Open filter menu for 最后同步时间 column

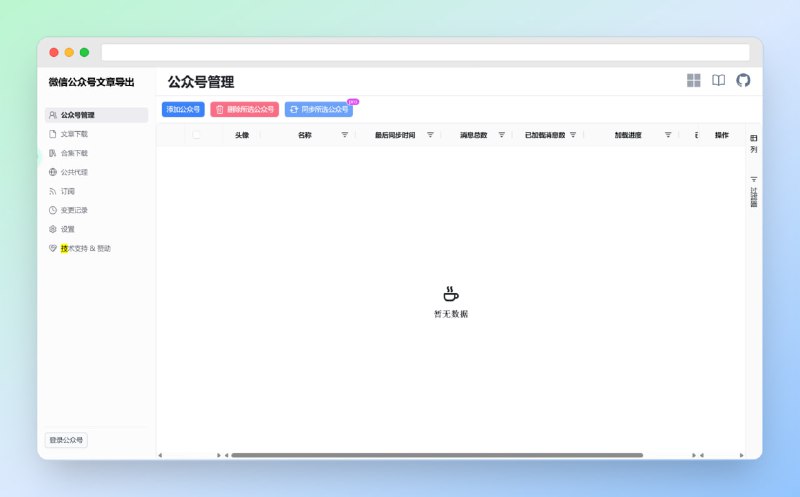[x=430, y=135]
